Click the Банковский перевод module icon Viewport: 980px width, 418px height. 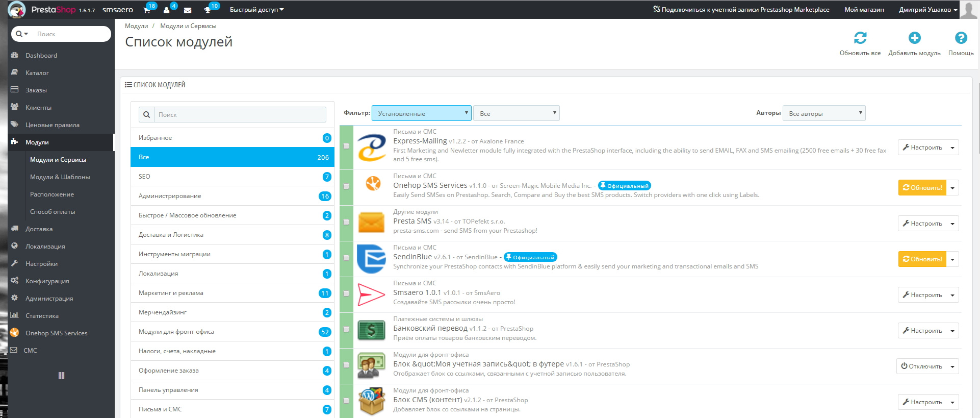[371, 330]
